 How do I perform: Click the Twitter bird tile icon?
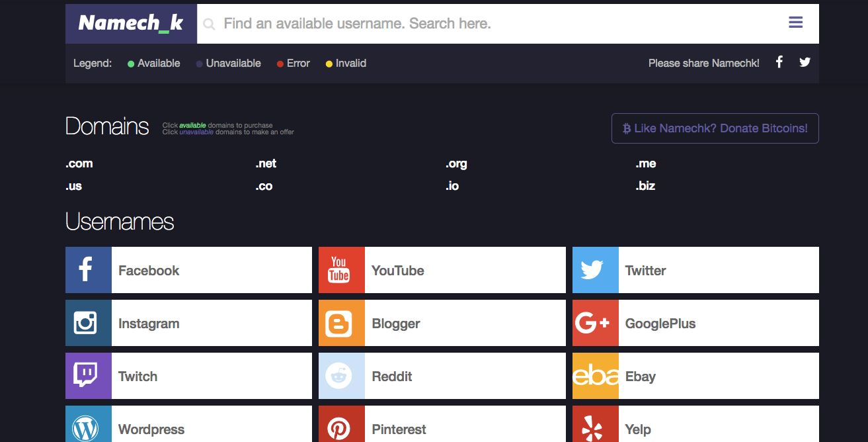(x=596, y=270)
